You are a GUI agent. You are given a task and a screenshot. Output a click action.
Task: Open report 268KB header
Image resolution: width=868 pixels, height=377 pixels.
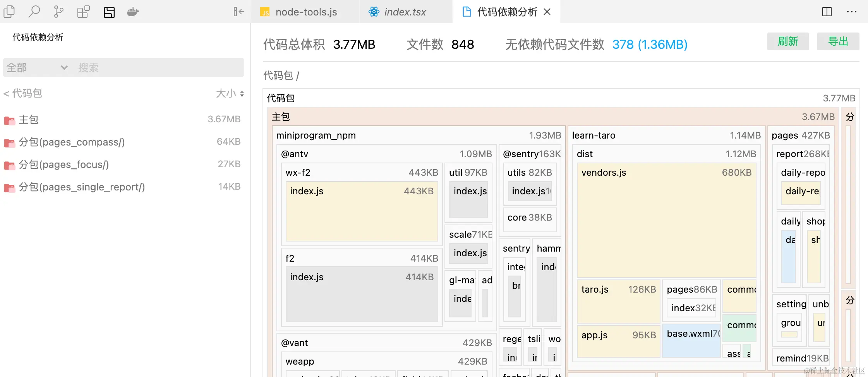[x=801, y=154]
